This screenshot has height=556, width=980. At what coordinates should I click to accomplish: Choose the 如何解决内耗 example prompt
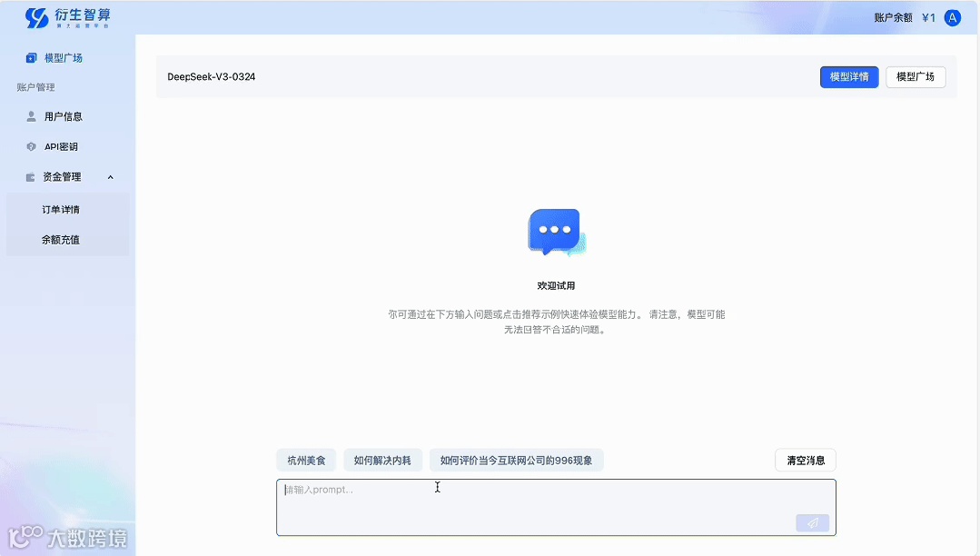pyautogui.click(x=382, y=461)
